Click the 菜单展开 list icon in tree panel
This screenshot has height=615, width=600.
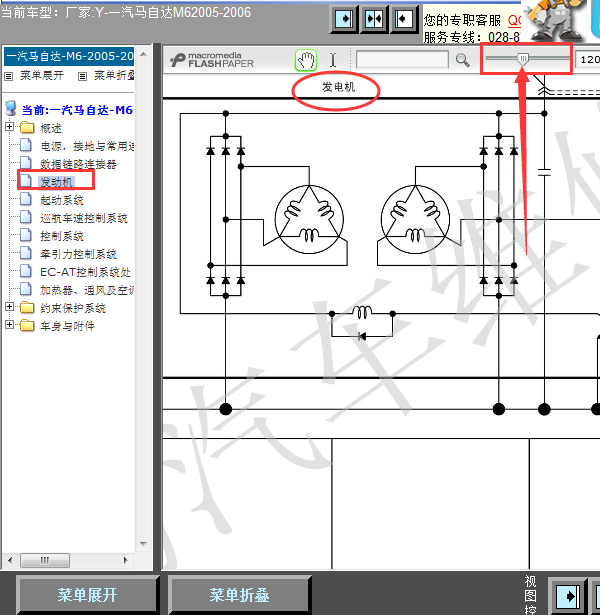tap(8, 76)
